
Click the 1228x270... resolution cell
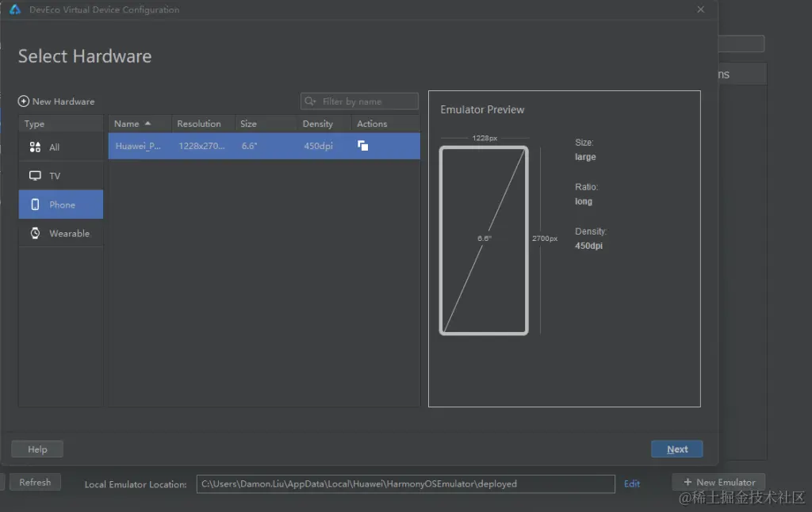201,146
